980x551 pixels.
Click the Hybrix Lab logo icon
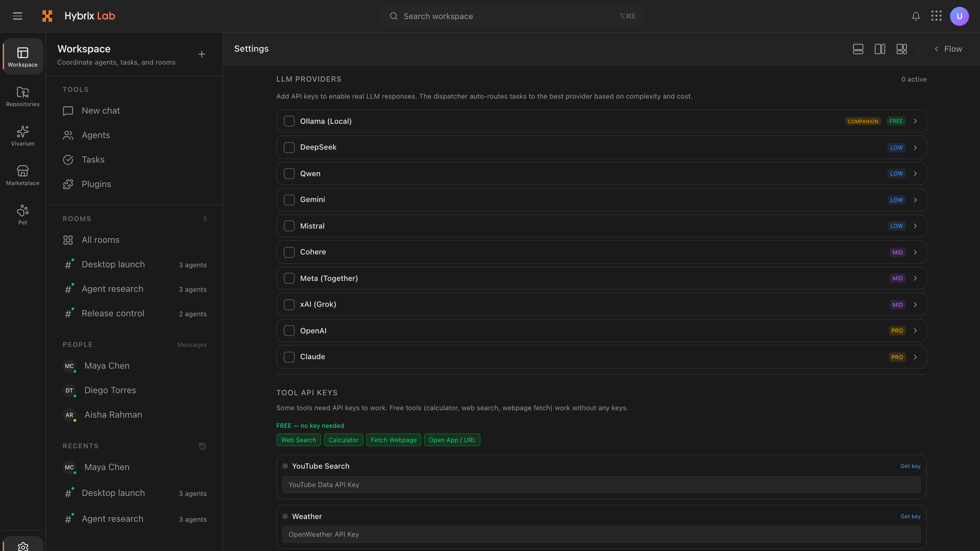(47, 16)
